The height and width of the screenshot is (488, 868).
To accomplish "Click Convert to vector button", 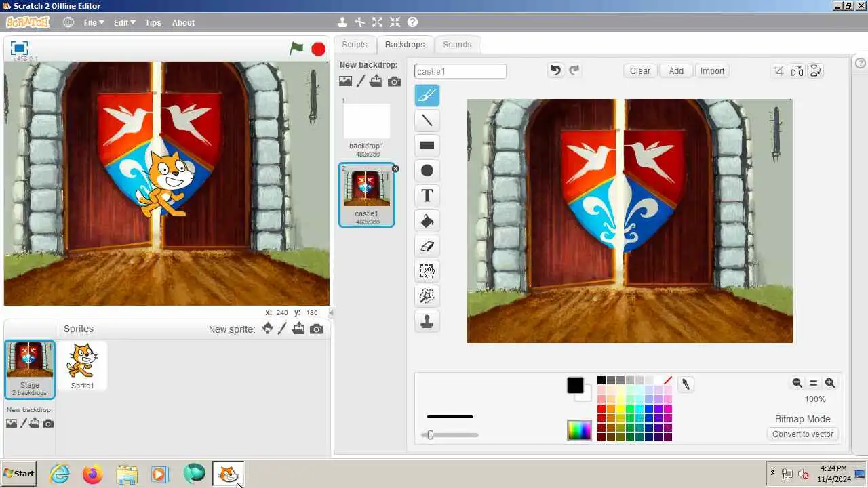I will [x=803, y=434].
